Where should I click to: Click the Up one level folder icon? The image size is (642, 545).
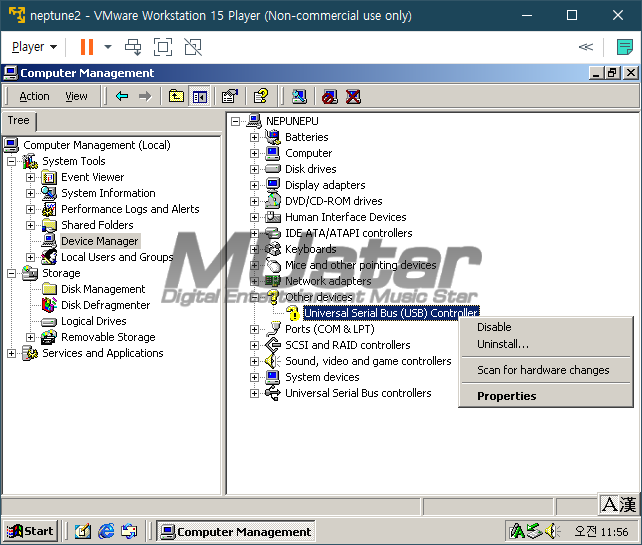176,97
